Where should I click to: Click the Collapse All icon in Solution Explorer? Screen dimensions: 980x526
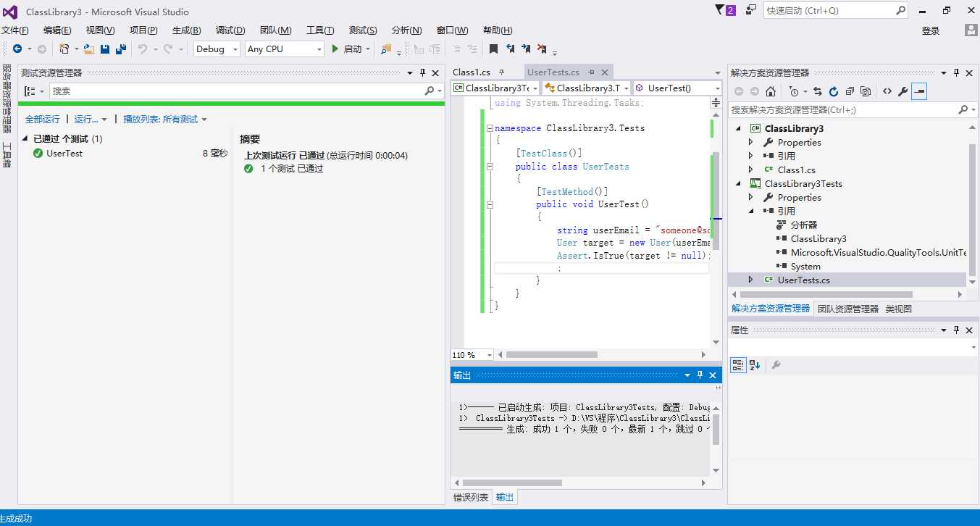[x=850, y=91]
